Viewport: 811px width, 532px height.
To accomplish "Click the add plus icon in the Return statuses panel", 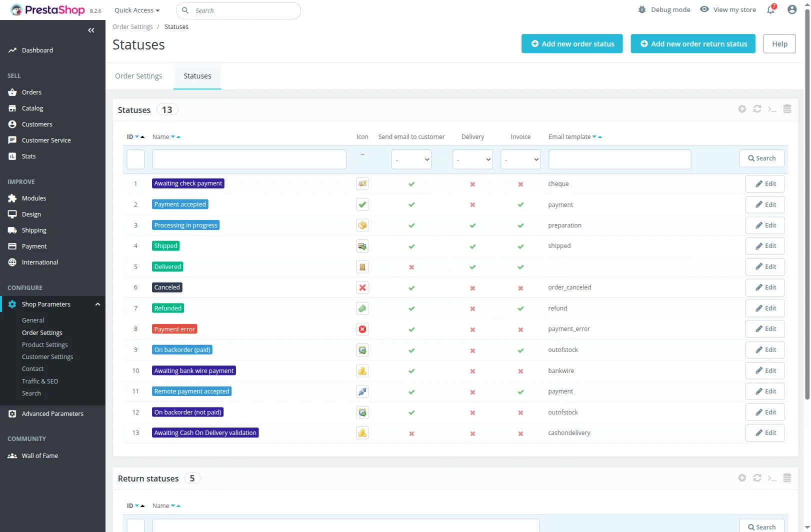I will [x=742, y=478].
